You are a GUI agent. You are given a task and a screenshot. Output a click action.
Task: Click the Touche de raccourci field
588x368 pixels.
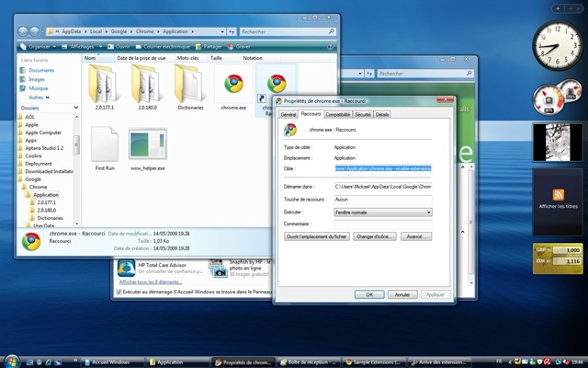click(x=383, y=200)
